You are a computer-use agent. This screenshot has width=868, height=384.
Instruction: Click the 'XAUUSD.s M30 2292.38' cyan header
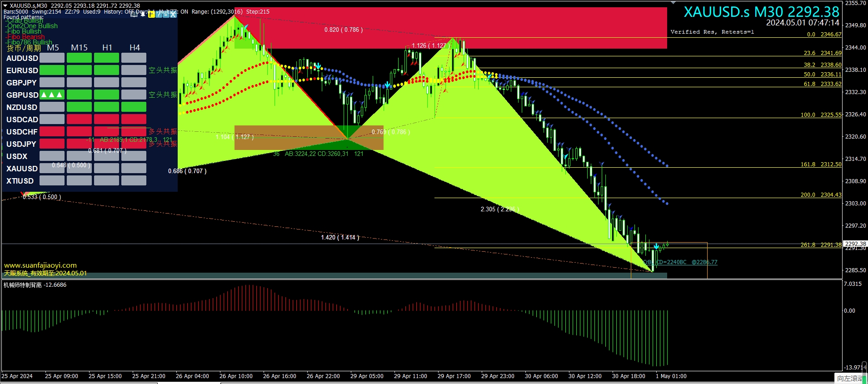click(761, 12)
